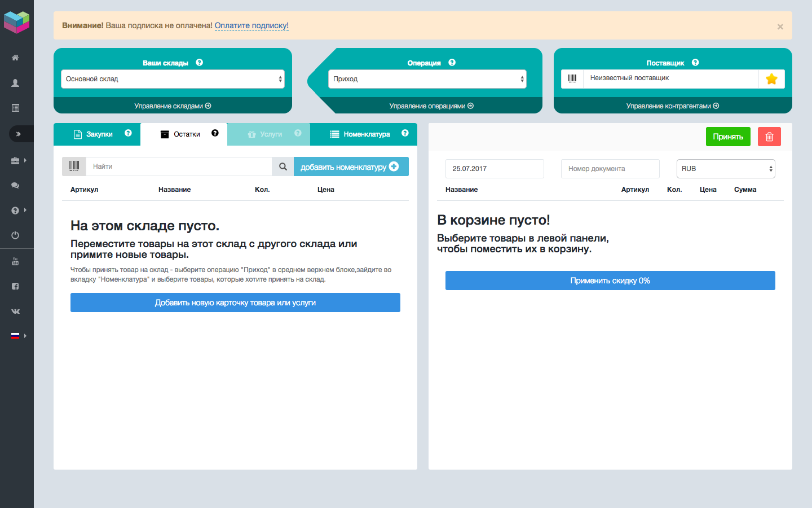Click the cart panel Цена column header
The width and height of the screenshot is (812, 508).
point(708,190)
